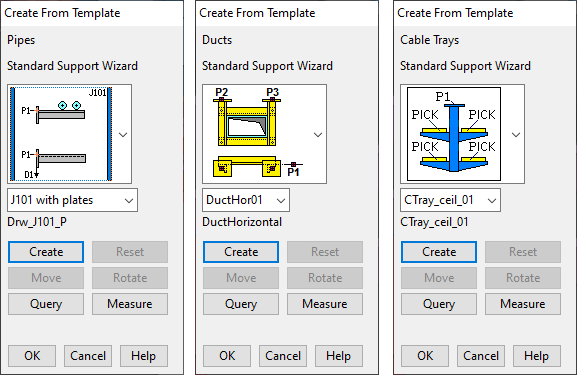Select the J101 pipe support preview image
The width and height of the screenshot is (577, 375).
click(x=61, y=134)
